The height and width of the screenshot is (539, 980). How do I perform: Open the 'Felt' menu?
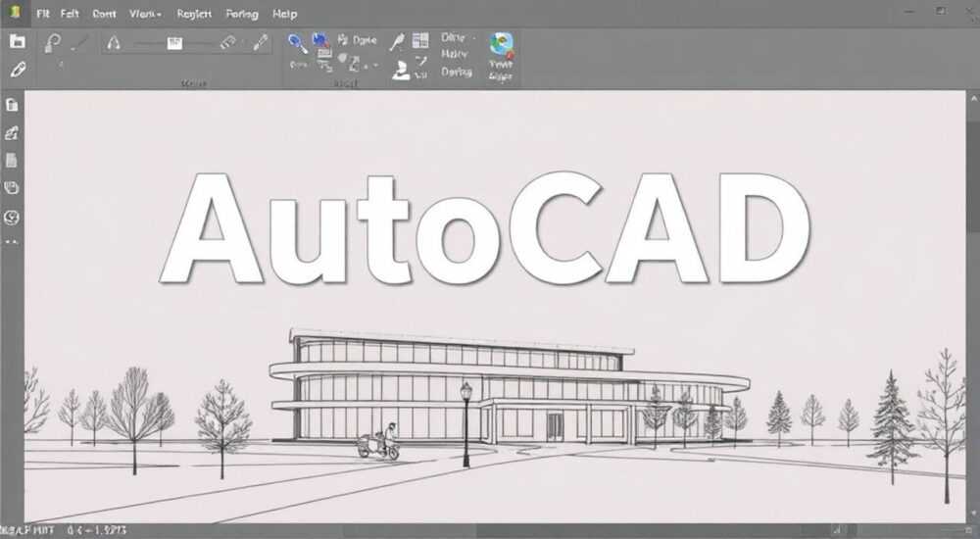pyautogui.click(x=70, y=13)
